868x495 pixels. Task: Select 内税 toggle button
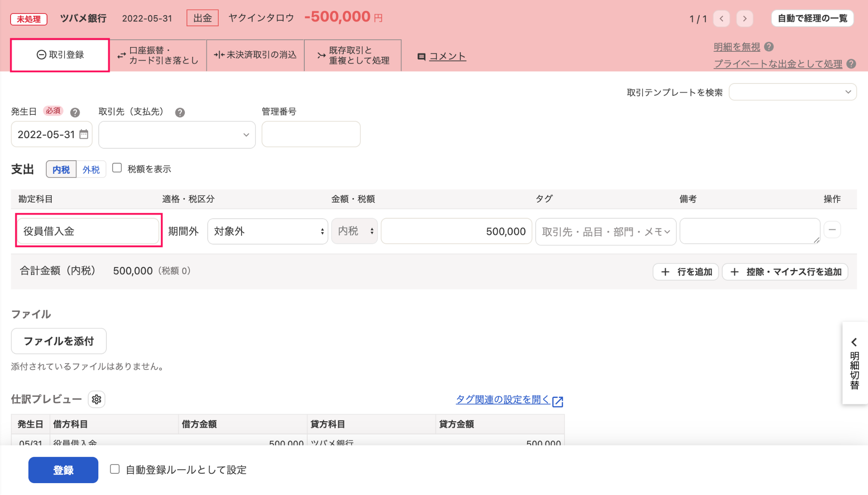(x=61, y=170)
